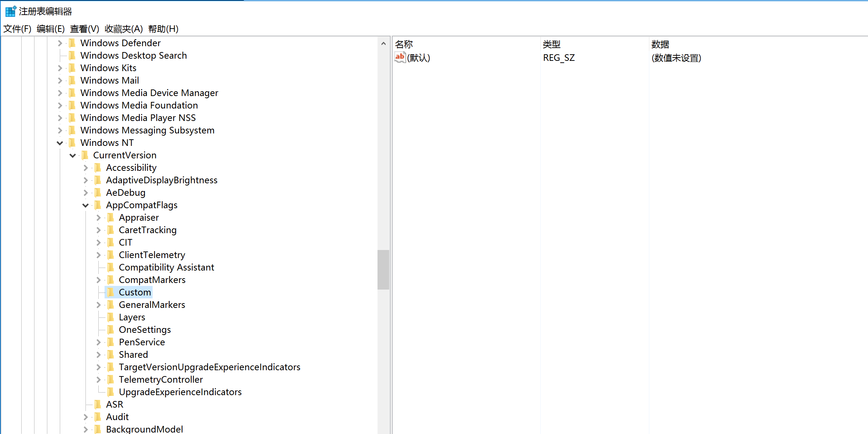Click the CurrentVersion folder icon
The width and height of the screenshot is (868, 434).
[85, 155]
